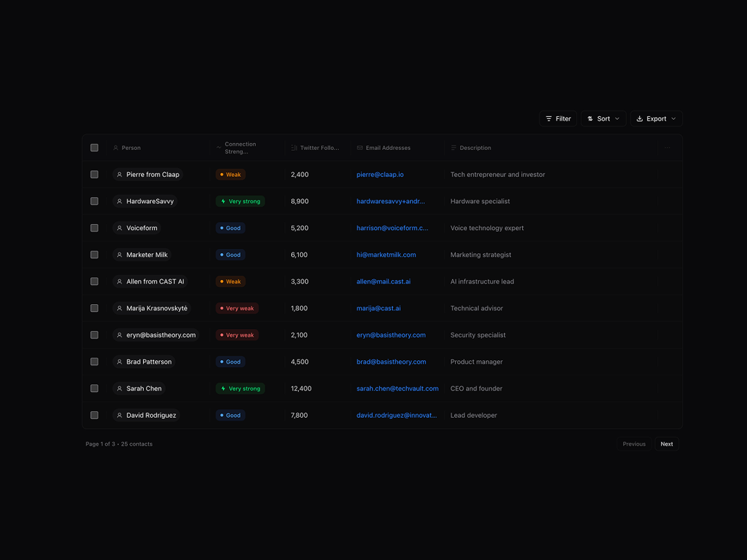Check the Brad Patterson row checkbox
Viewport: 747px width, 560px height.
94,362
